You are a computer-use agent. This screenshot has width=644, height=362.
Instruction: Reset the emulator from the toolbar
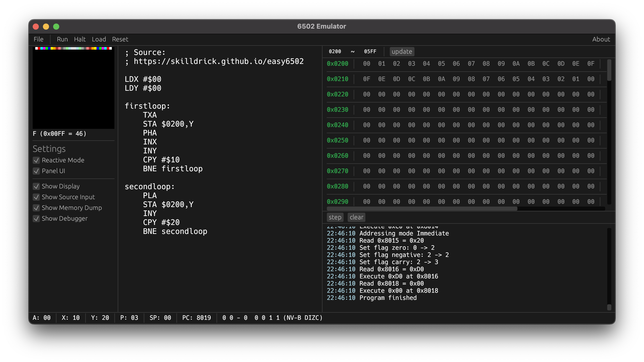click(x=120, y=39)
